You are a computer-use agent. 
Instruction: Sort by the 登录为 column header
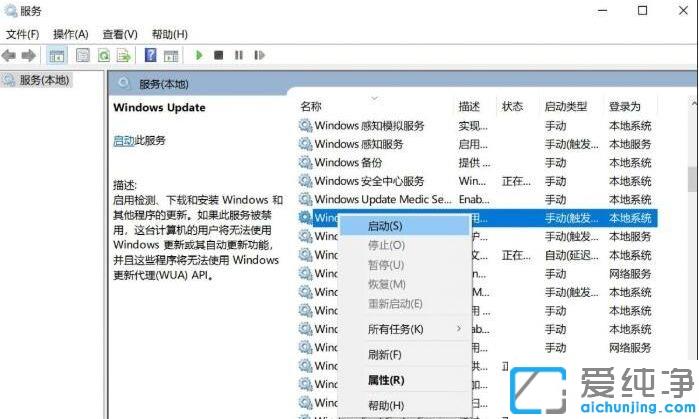tap(625, 107)
